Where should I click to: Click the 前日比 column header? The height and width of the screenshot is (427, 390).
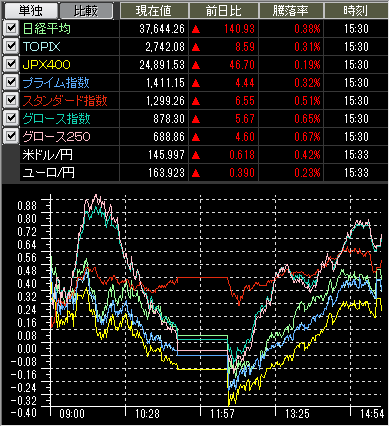pos(224,11)
